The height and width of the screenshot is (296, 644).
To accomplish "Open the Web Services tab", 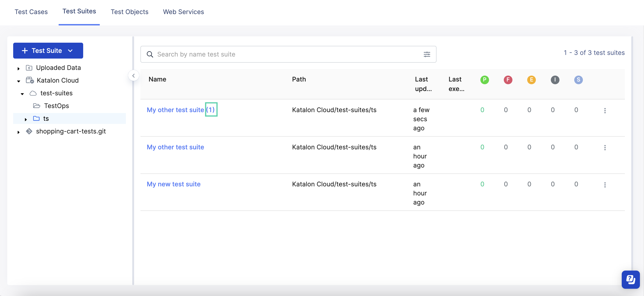I will point(183,12).
